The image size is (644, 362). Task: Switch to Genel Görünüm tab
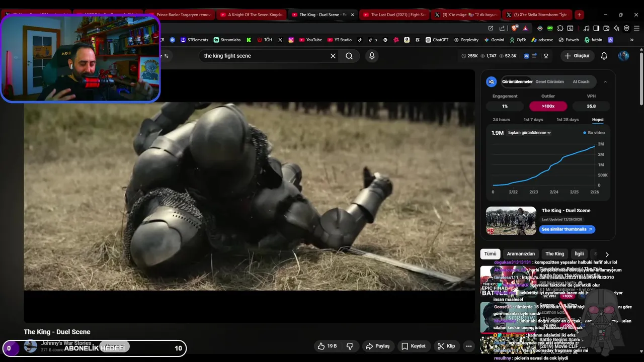coord(549,81)
